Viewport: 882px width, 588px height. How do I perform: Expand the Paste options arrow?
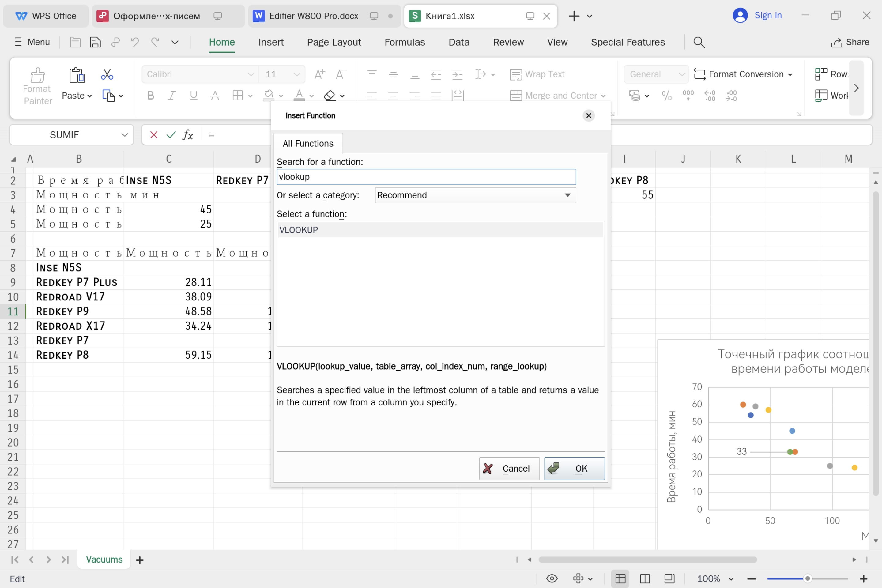90,96
